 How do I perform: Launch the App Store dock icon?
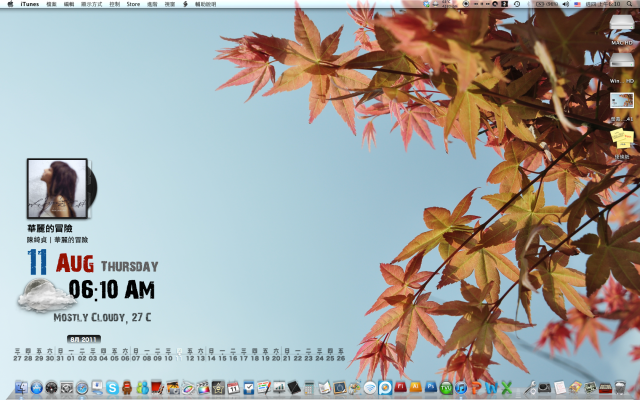coord(37,387)
